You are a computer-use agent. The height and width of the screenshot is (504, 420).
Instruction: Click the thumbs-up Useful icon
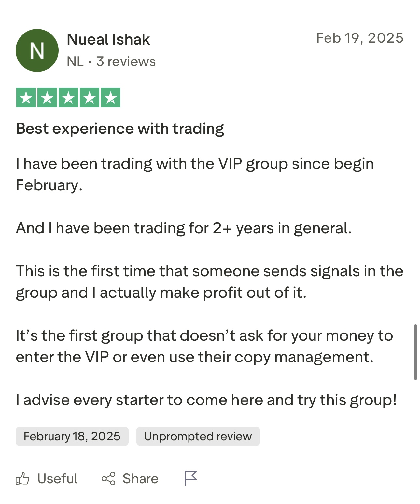coord(22,478)
